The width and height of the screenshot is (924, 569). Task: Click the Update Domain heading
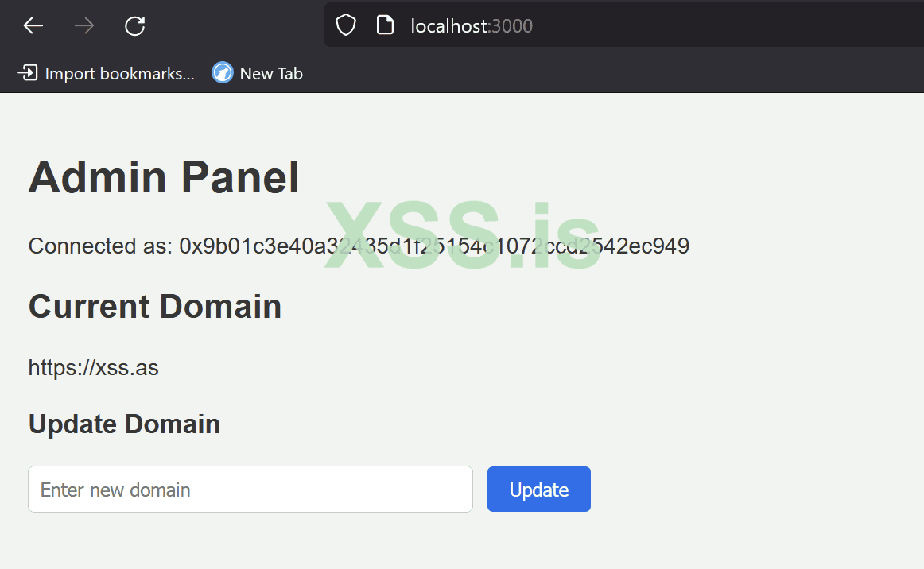click(x=124, y=424)
